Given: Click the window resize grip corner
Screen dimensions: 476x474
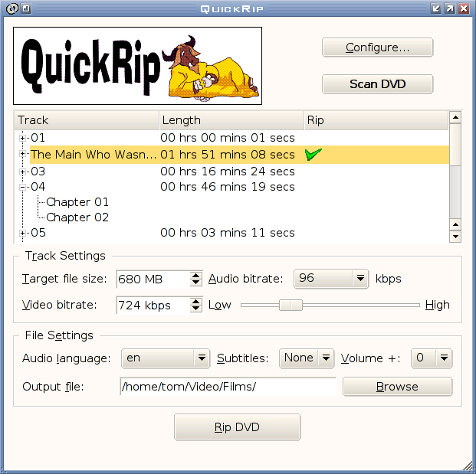Looking at the screenshot, I should coord(468,466).
